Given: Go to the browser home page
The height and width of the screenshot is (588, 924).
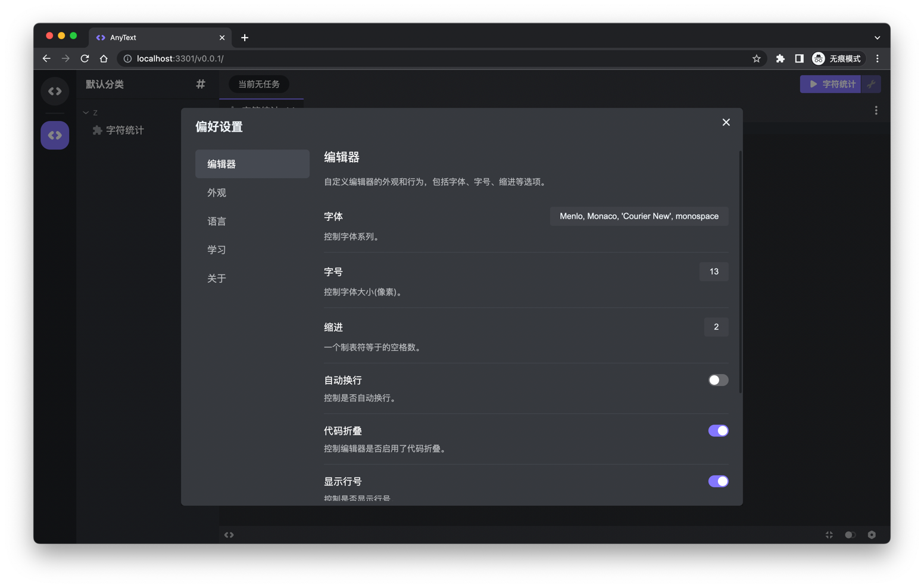Looking at the screenshot, I should (x=104, y=58).
